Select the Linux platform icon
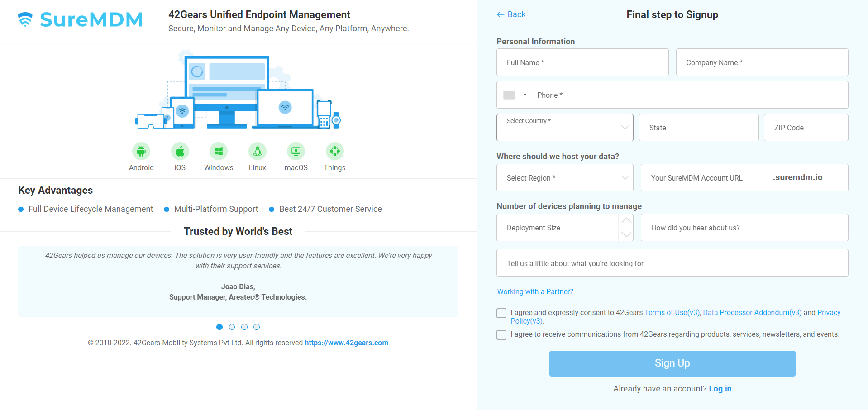This screenshot has width=868, height=410. 257,151
